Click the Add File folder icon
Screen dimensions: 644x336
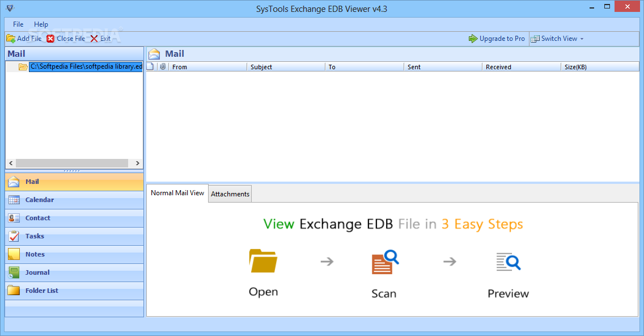click(x=11, y=39)
